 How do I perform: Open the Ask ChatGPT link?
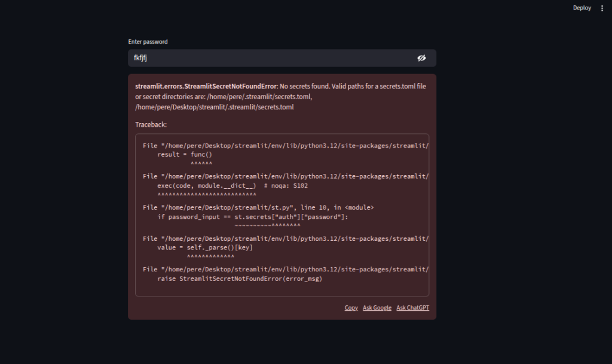pos(412,308)
